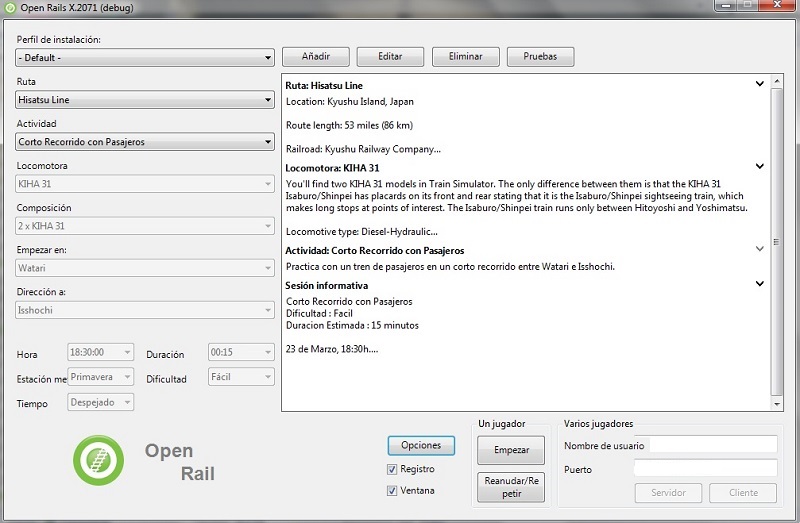The image size is (800, 523).
Task: Start the activity with Empezar
Action: coord(511,450)
